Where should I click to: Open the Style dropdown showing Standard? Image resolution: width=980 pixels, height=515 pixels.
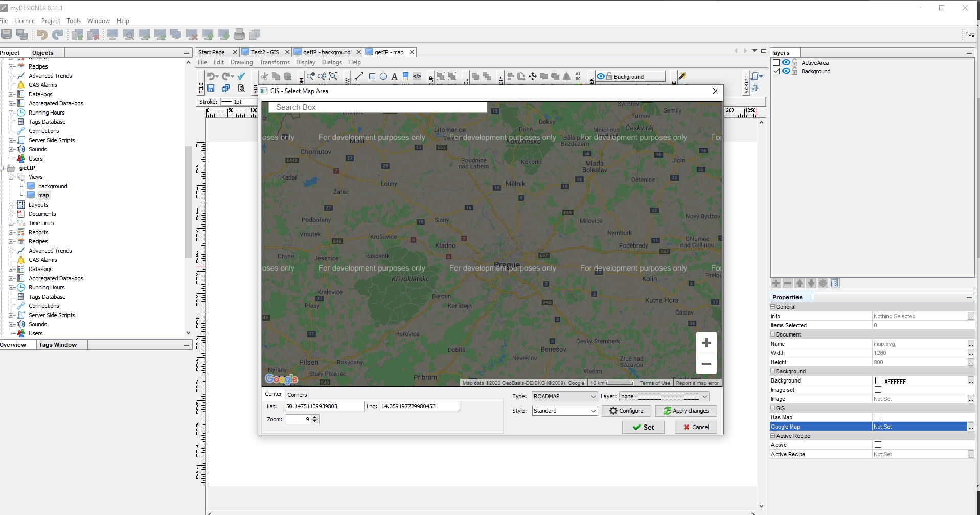tap(565, 411)
